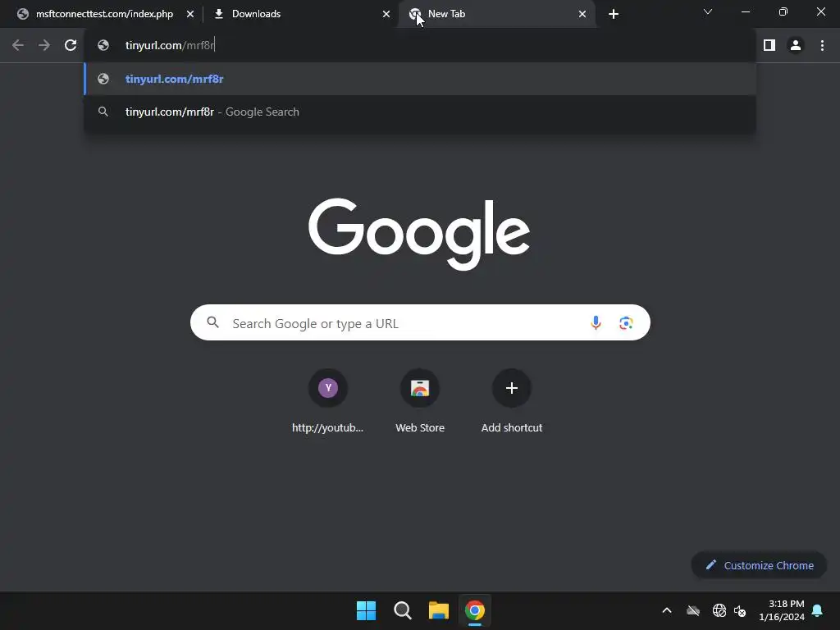Switch to the Downloads tab

pyautogui.click(x=300, y=14)
